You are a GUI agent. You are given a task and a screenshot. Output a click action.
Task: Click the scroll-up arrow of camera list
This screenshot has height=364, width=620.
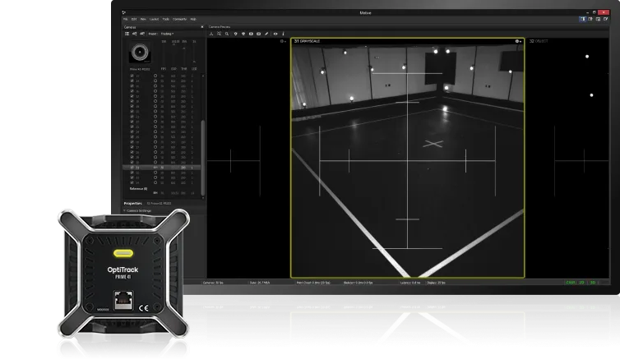[x=203, y=76]
